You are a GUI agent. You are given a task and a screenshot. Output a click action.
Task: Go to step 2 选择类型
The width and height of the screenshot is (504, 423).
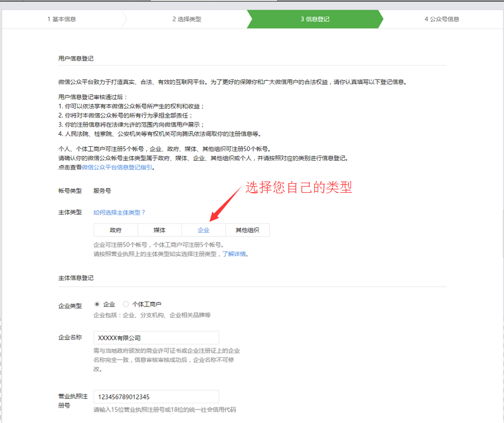coord(186,19)
